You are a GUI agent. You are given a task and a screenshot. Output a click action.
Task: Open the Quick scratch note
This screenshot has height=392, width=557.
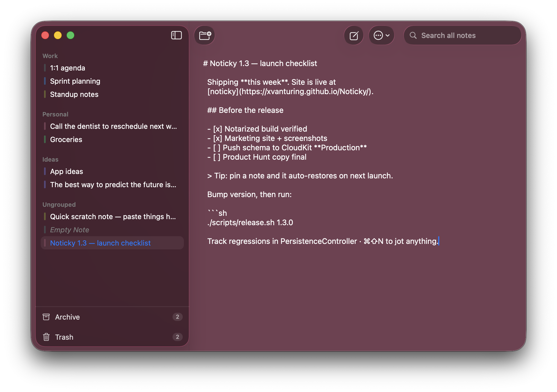tap(112, 217)
